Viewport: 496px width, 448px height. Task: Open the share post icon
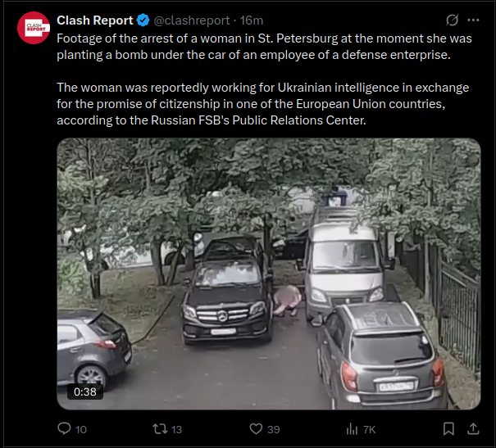[x=473, y=428]
